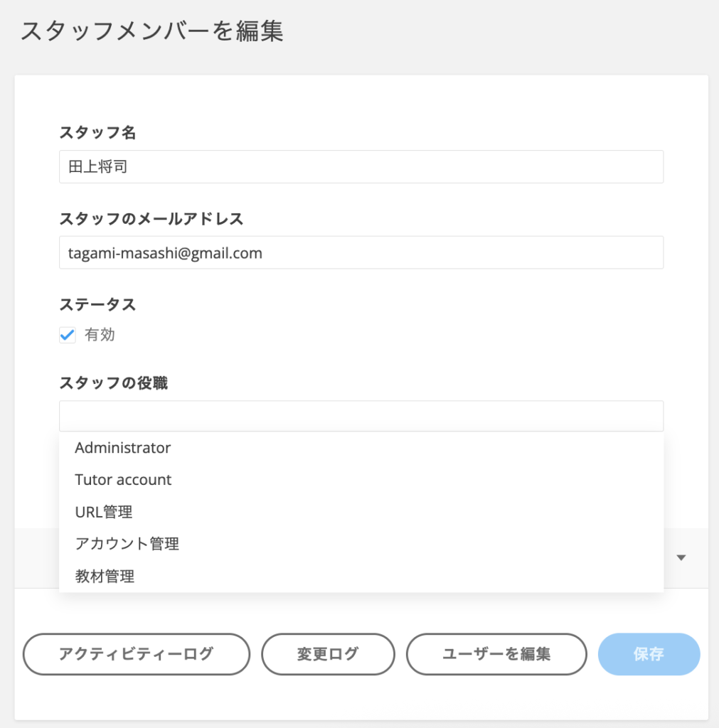Choose Tutor account role option
This screenshot has width=719, height=728.
point(123,480)
